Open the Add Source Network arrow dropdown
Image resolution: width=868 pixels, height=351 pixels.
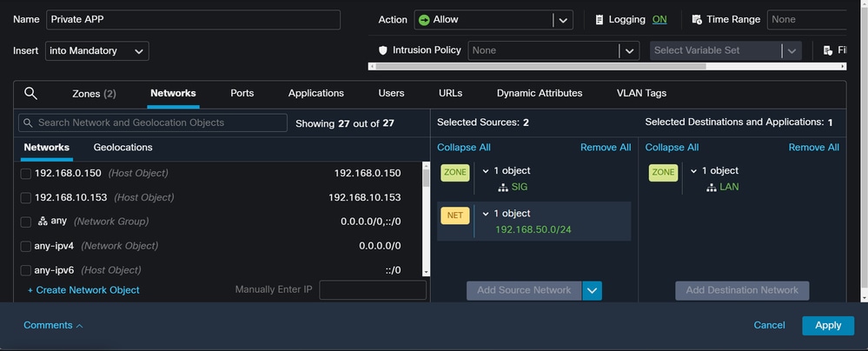[592, 291]
